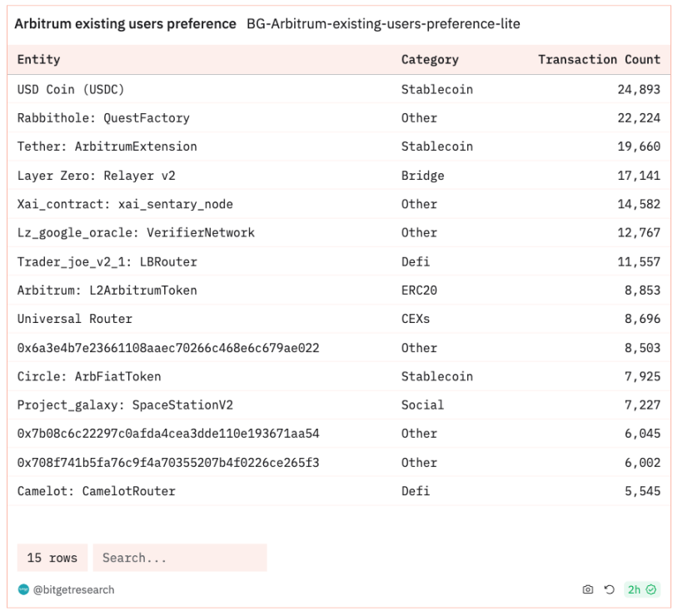This screenshot has width=678, height=616.
Task: Open the @bitgetresearch profile link
Action: pos(73,589)
